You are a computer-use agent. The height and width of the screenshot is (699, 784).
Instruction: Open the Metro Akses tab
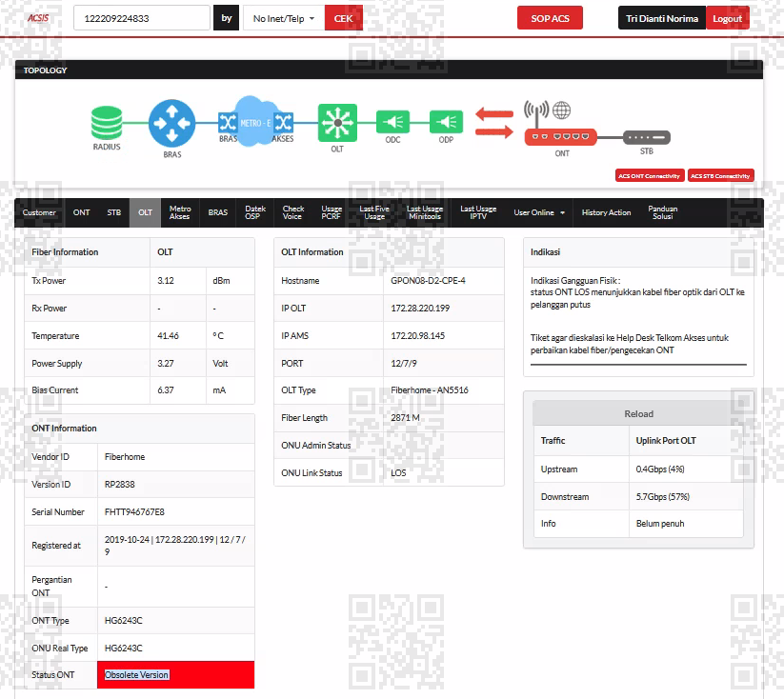[179, 212]
